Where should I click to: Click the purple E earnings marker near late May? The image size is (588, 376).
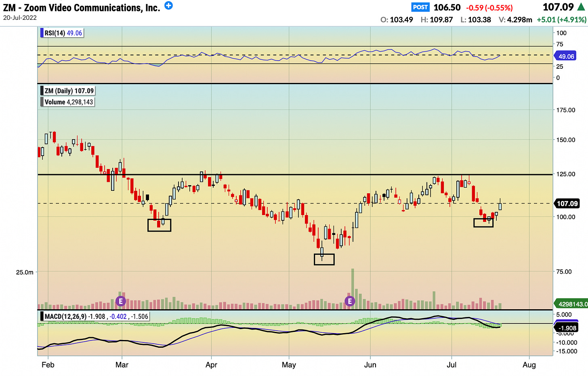[350, 301]
